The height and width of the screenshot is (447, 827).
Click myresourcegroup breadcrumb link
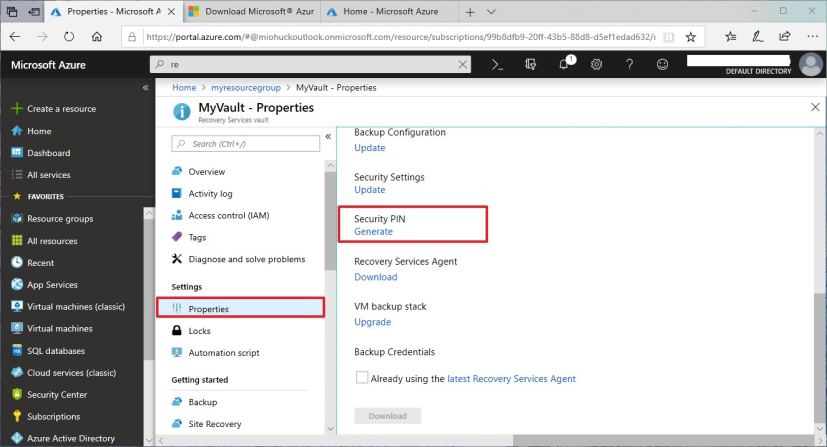246,88
